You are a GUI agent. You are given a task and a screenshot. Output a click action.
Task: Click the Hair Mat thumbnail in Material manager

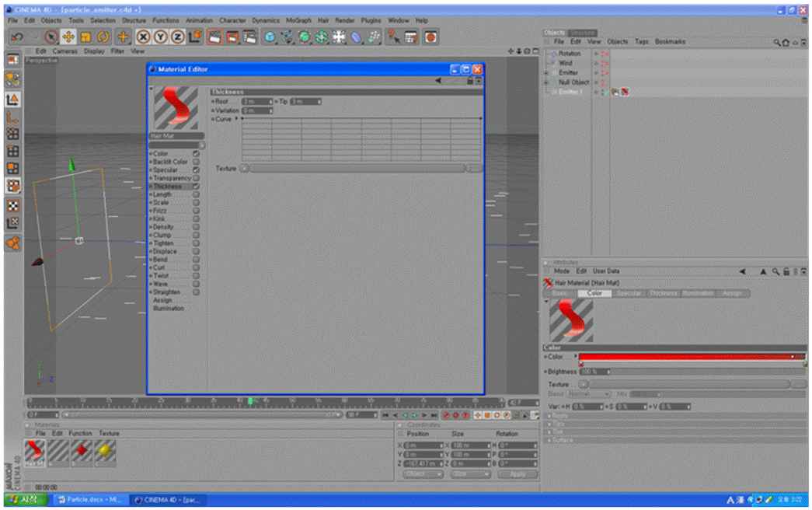pos(35,452)
